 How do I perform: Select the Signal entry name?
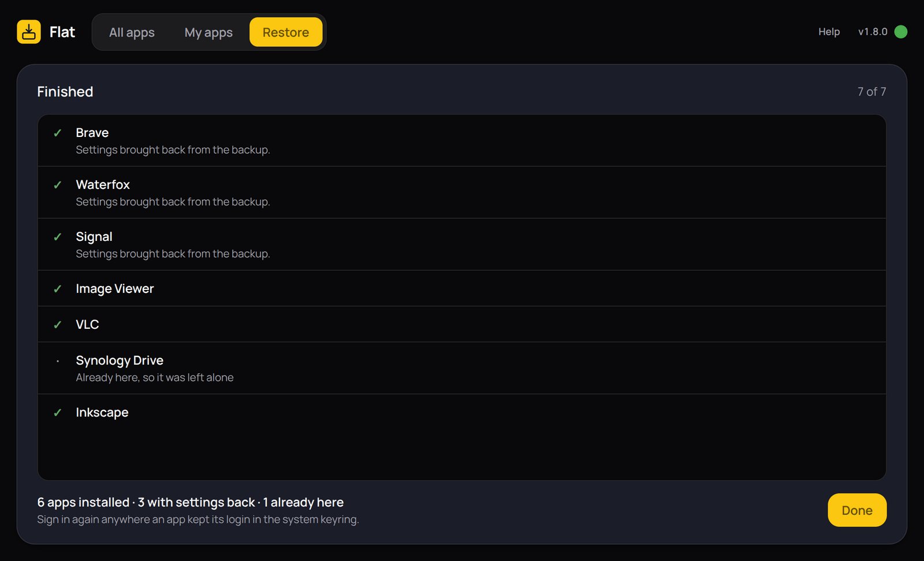click(x=94, y=237)
